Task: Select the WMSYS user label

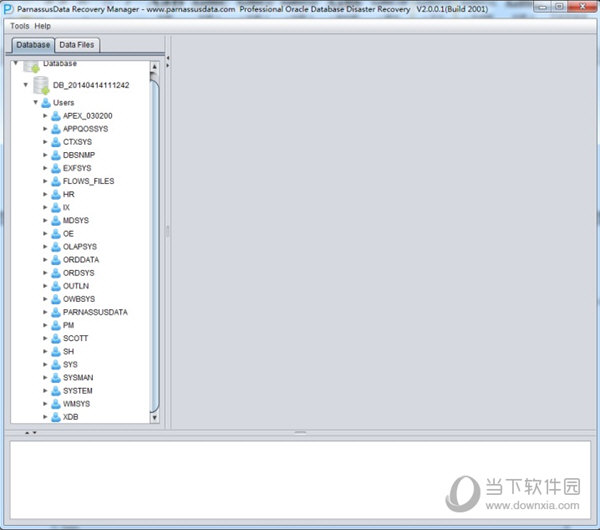Action: (x=77, y=404)
